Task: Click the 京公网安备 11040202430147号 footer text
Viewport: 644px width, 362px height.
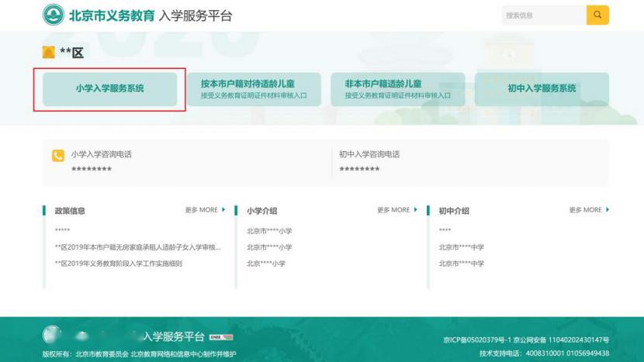Action: click(561, 340)
